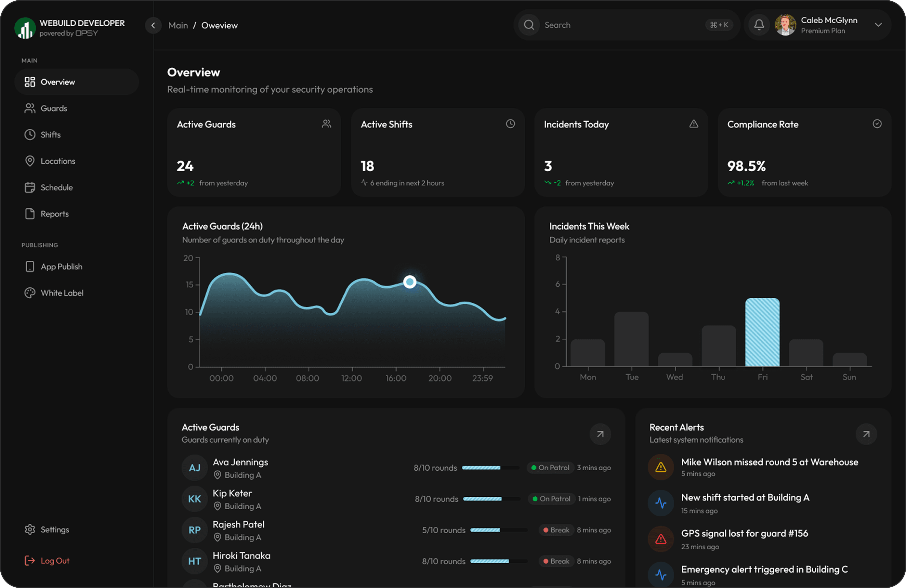The height and width of the screenshot is (588, 906).
Task: Expand the user account dropdown chevron
Action: (878, 25)
